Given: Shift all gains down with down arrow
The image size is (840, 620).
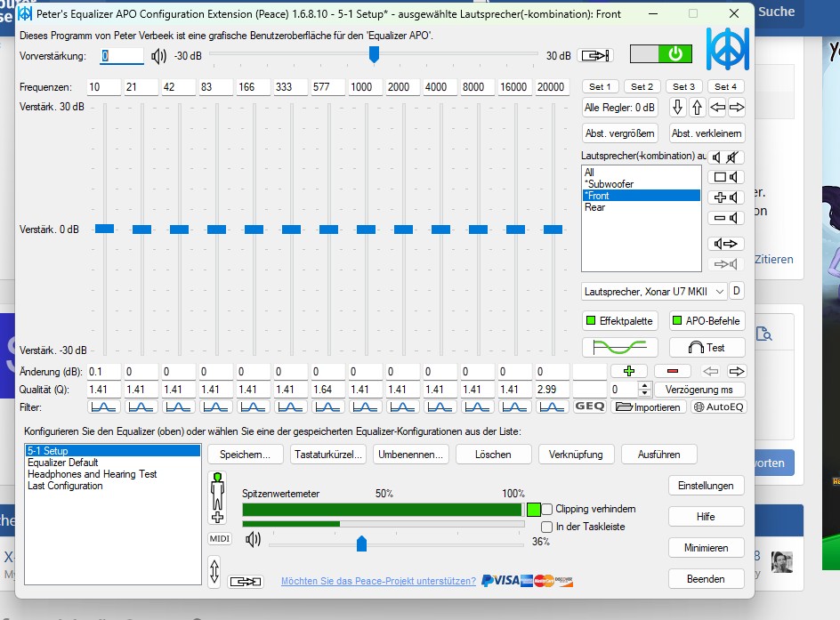Looking at the screenshot, I should [x=677, y=107].
